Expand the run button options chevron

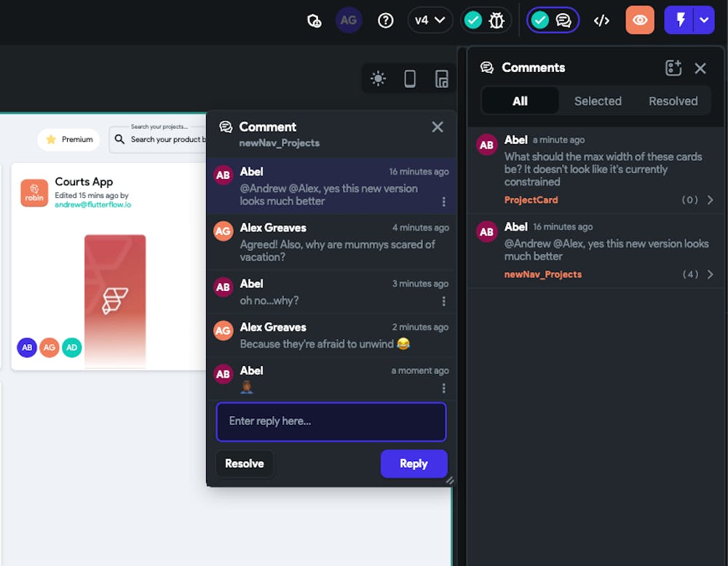pyautogui.click(x=703, y=20)
